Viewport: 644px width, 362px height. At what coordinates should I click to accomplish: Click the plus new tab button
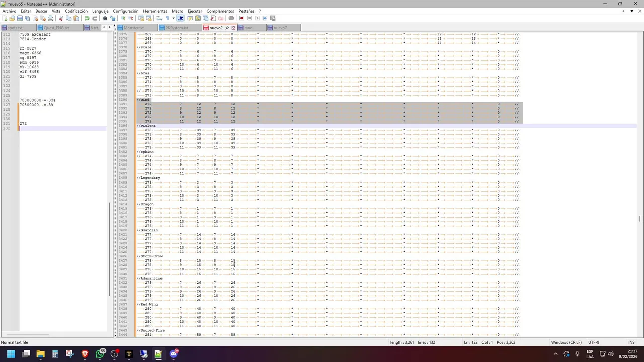623,11
